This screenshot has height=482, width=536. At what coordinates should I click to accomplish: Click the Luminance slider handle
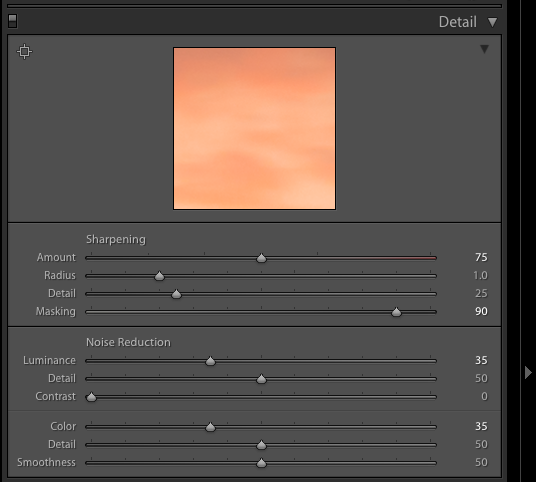(211, 361)
